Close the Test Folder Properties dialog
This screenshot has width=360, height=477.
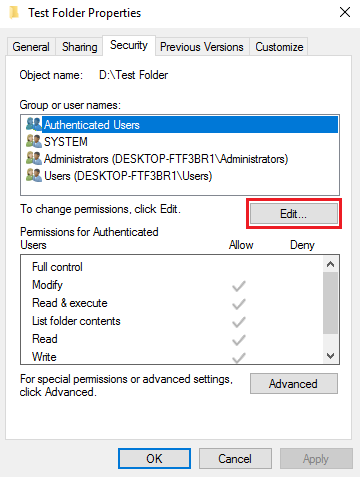click(x=345, y=13)
